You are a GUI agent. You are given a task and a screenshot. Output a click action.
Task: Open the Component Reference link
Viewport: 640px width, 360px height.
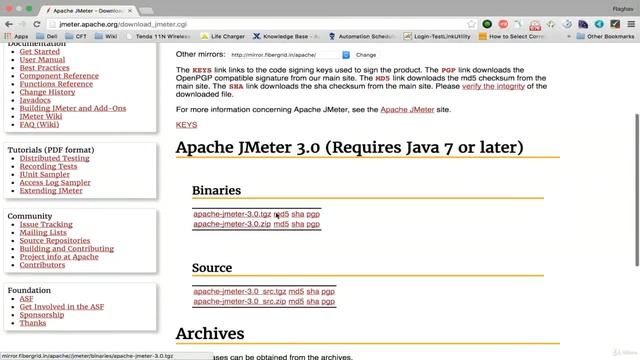pos(59,76)
